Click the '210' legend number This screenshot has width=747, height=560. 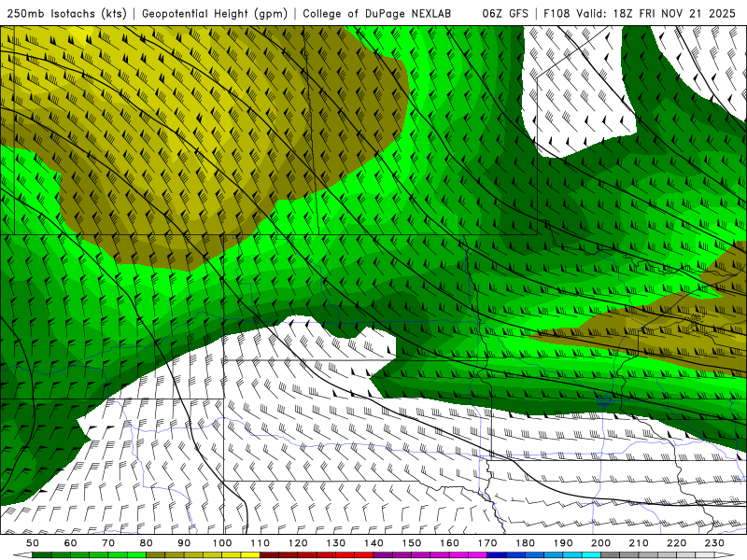[x=639, y=543]
